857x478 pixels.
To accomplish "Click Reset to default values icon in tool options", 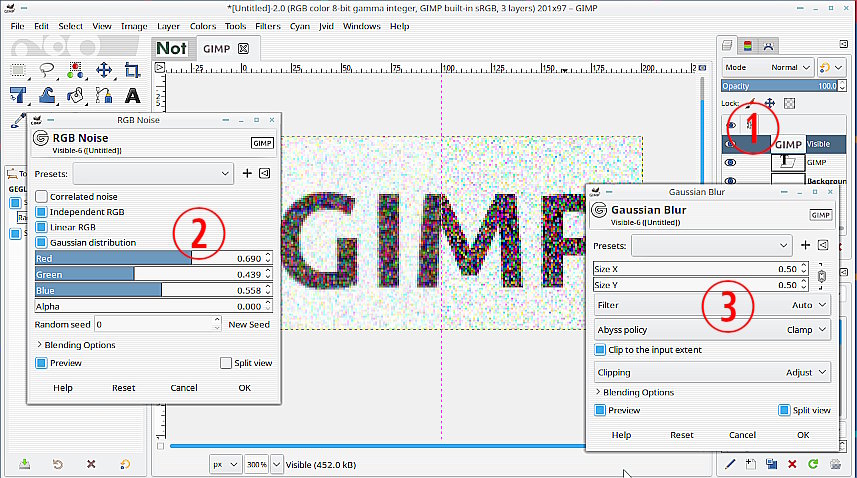I will (x=125, y=464).
